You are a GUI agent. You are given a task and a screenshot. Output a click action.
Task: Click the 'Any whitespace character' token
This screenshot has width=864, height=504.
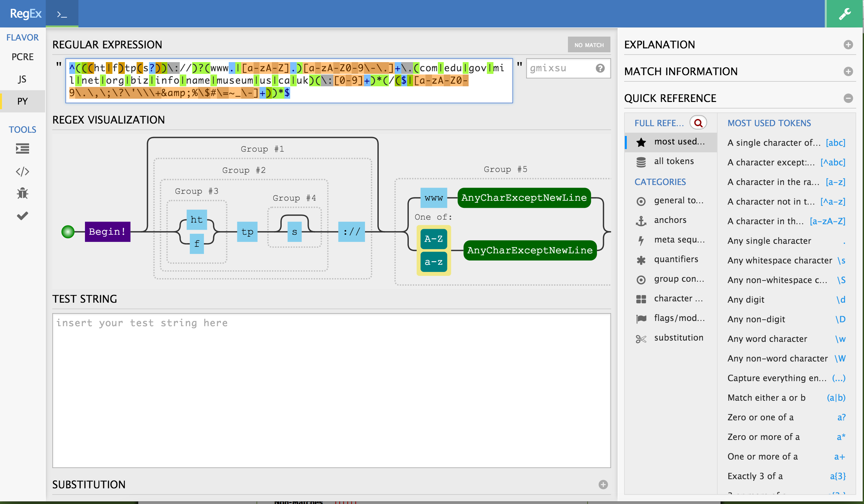pyautogui.click(x=786, y=260)
